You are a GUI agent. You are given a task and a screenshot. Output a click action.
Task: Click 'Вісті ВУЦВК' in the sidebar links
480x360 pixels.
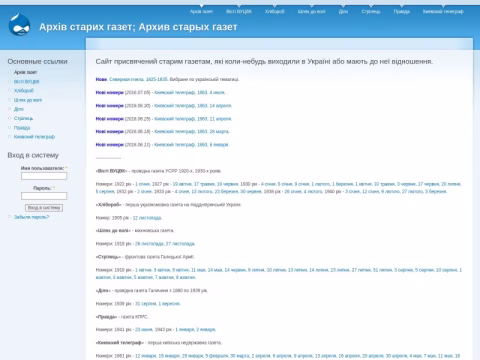click(x=27, y=81)
